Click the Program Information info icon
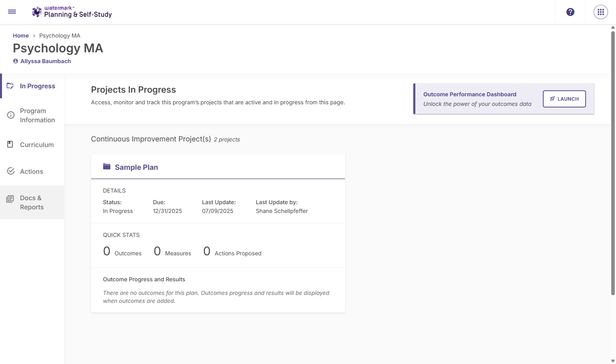The image size is (616, 364). coord(11,115)
